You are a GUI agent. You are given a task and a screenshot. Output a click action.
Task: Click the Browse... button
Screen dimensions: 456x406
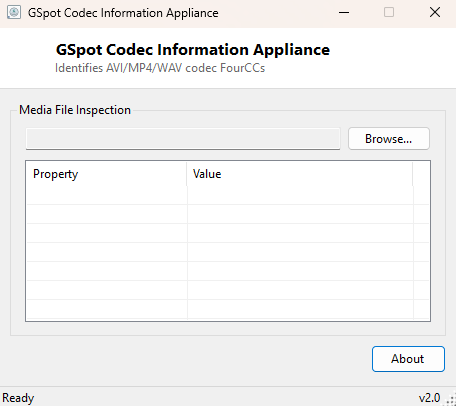(x=389, y=139)
